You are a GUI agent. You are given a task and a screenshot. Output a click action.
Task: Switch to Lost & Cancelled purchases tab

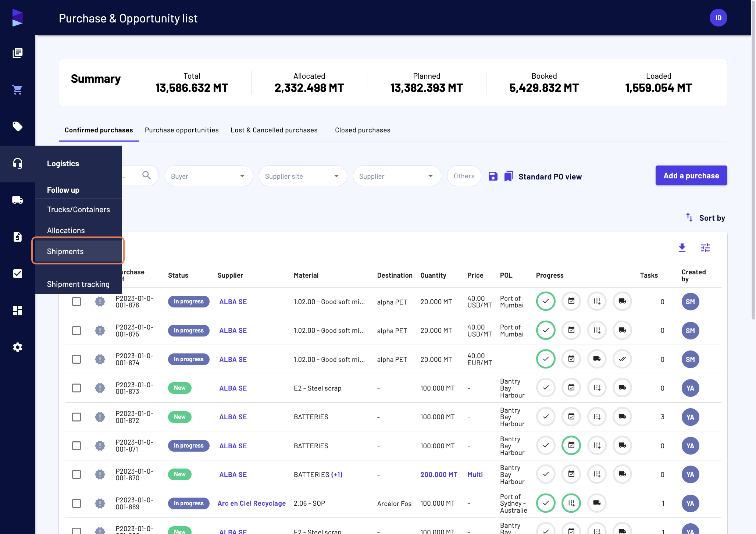[274, 130]
